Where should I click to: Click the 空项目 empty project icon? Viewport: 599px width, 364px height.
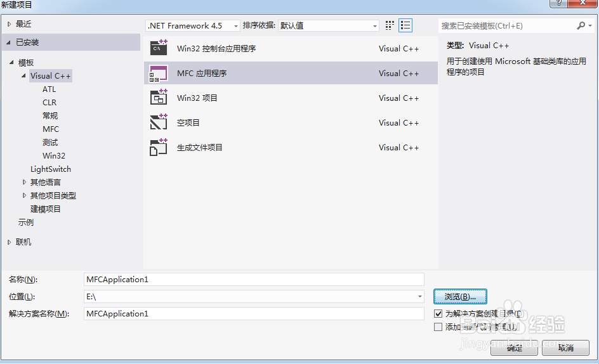tap(159, 122)
